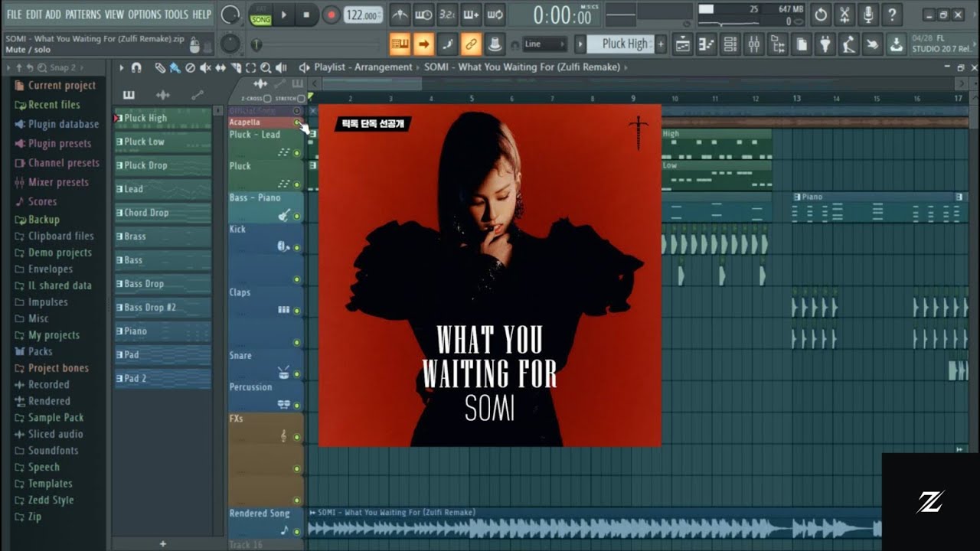Toggle the Z-CROSS checkbox
Viewport: 980px width, 551px height.
point(267,99)
